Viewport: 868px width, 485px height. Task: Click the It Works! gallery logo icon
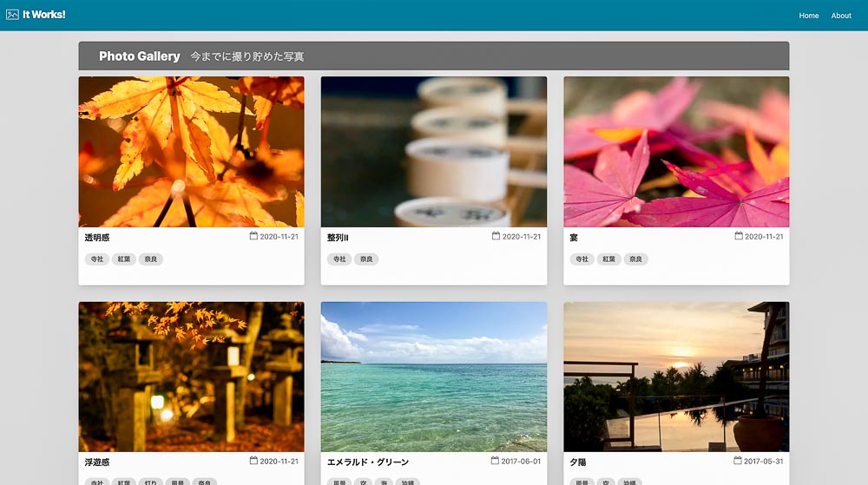[x=12, y=15]
